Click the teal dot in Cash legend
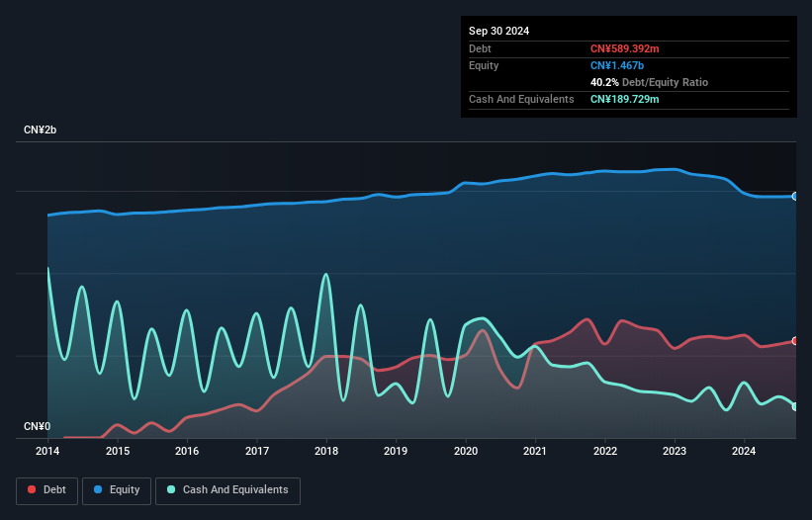Screen dimensions: 812x520 tap(171, 490)
